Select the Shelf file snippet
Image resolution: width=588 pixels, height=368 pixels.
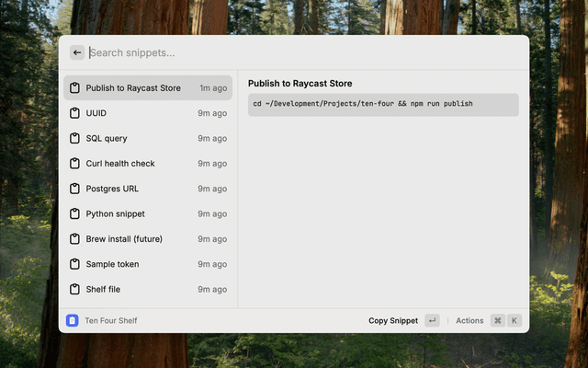[148, 289]
